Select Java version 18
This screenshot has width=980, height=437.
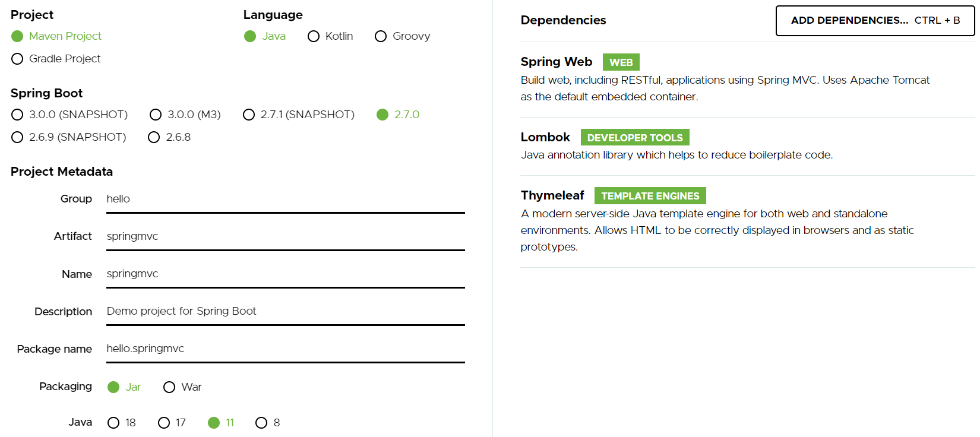113,423
